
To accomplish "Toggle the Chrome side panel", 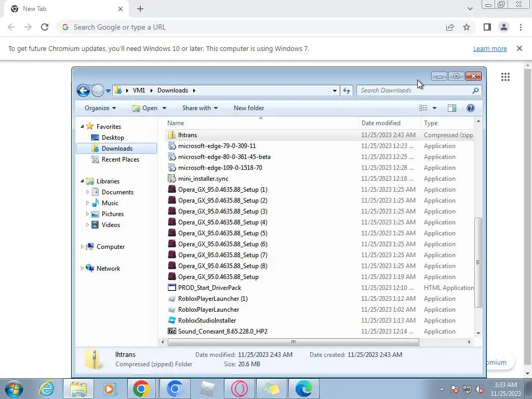I will click(x=487, y=27).
